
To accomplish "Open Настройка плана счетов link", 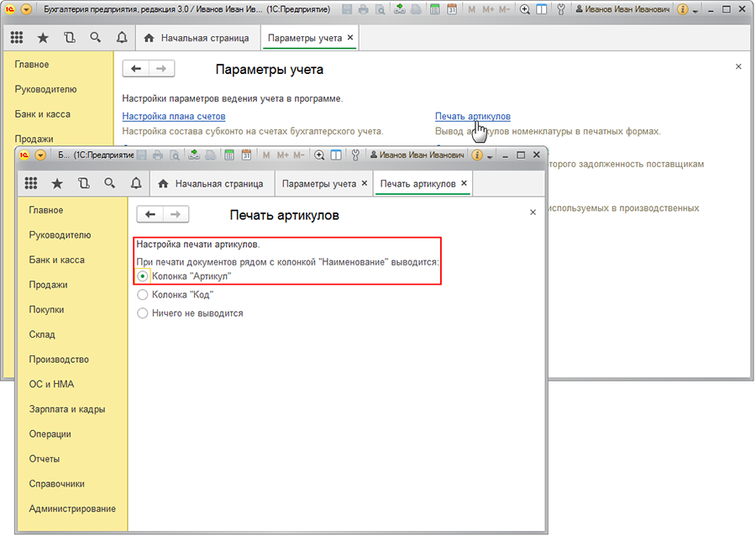I will 174,116.
